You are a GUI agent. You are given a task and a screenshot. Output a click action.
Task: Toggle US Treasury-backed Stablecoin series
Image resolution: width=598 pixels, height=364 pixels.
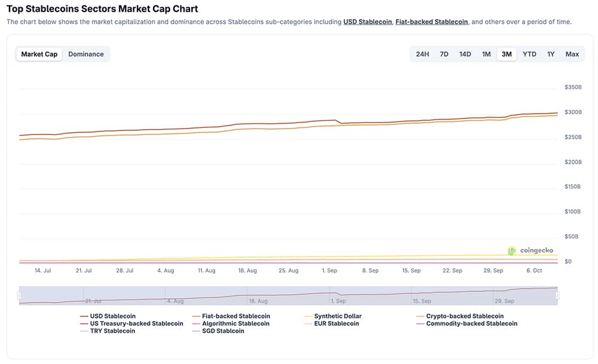click(x=136, y=323)
